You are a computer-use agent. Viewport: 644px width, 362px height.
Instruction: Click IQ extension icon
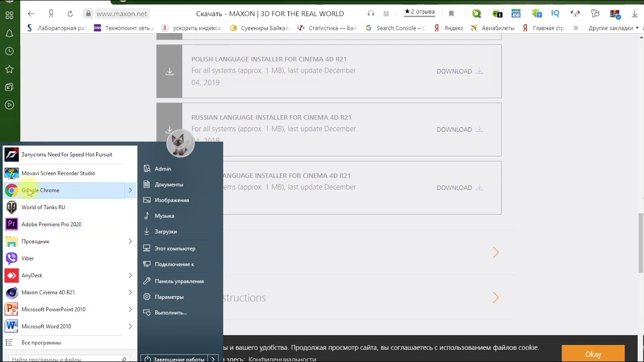point(555,14)
